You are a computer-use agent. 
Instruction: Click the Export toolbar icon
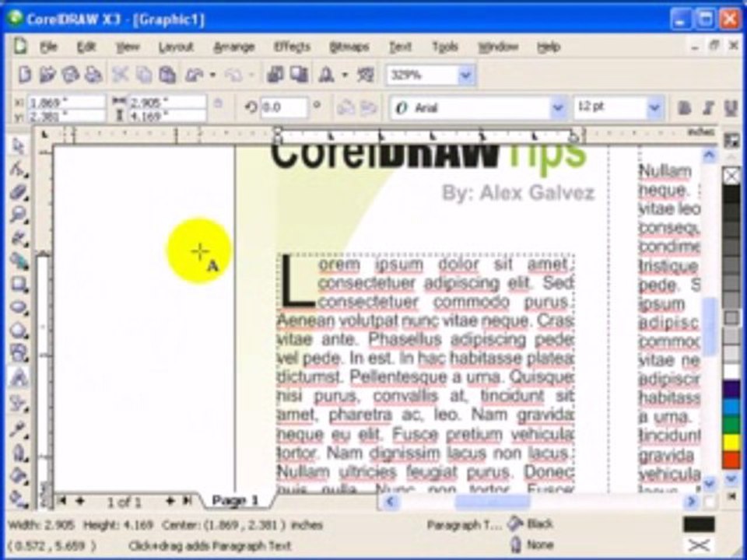tap(299, 75)
